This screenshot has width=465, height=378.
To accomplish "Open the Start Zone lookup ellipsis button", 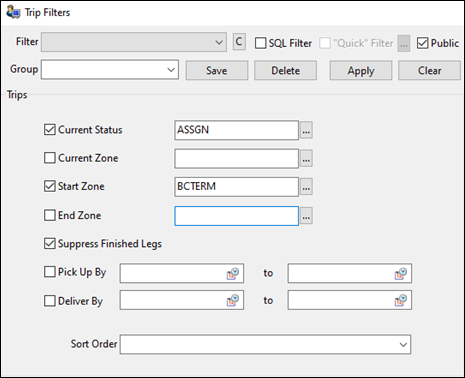I will (x=306, y=187).
